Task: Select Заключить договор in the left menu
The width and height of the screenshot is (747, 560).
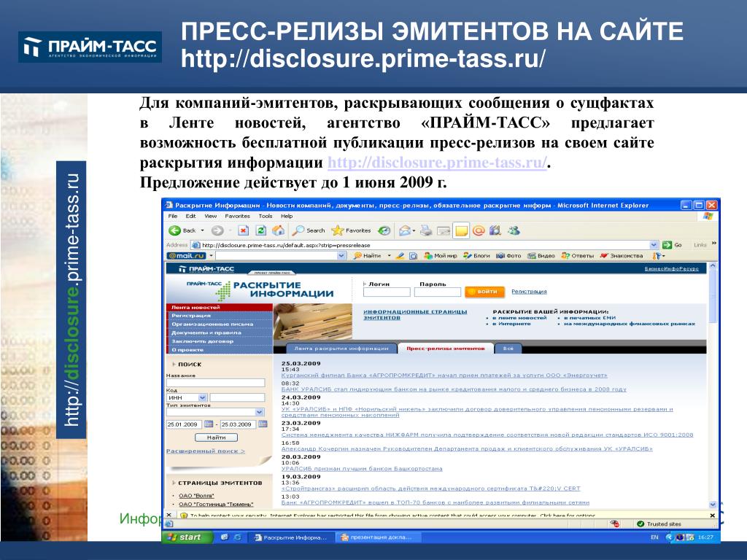Action: click(219, 341)
